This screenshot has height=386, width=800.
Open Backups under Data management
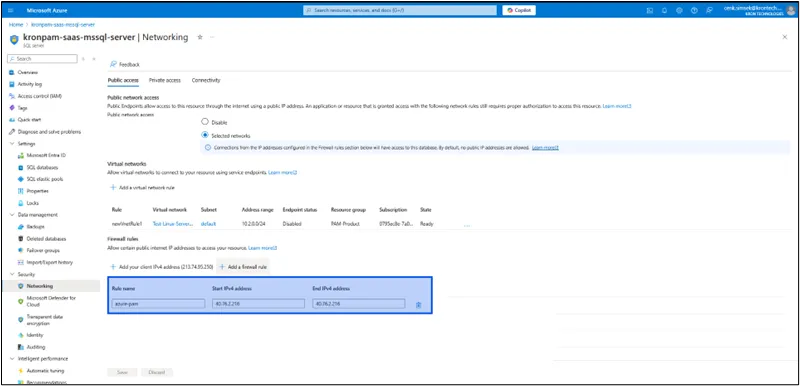point(35,227)
